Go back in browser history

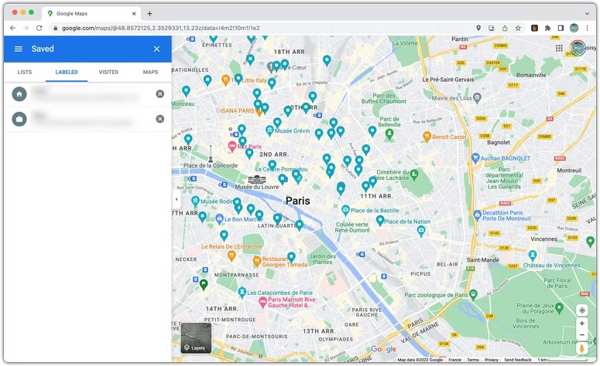(x=13, y=28)
